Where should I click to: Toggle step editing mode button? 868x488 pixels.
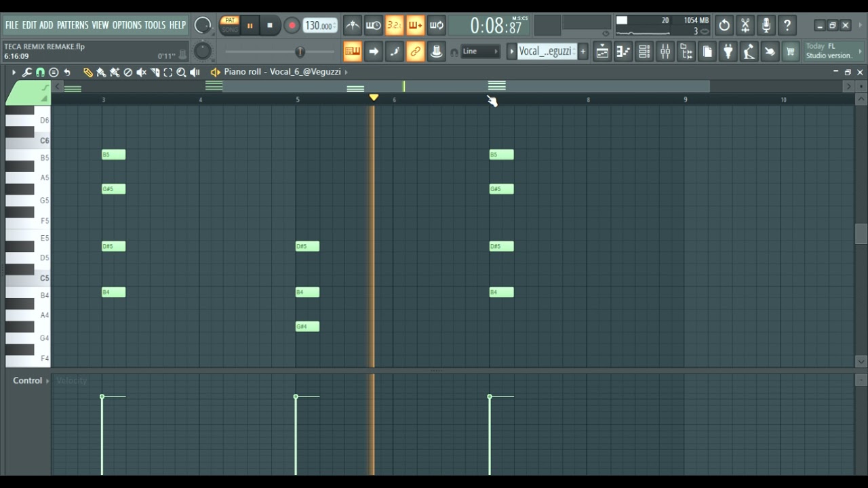point(395,52)
